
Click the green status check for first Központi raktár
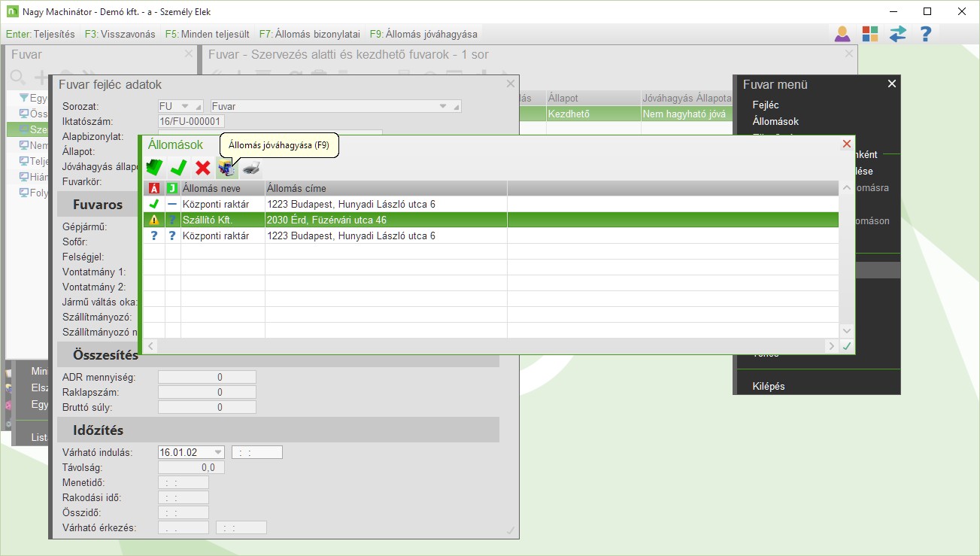tap(154, 204)
